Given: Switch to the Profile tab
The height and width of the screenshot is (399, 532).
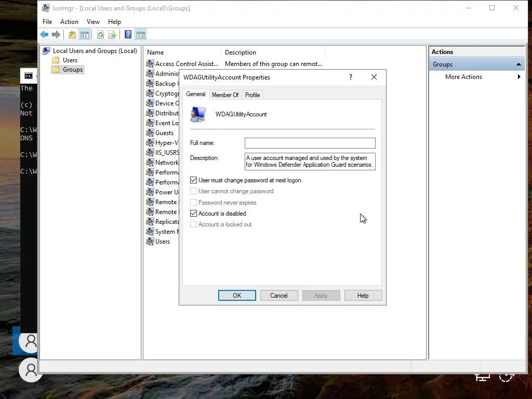Looking at the screenshot, I should point(252,95).
